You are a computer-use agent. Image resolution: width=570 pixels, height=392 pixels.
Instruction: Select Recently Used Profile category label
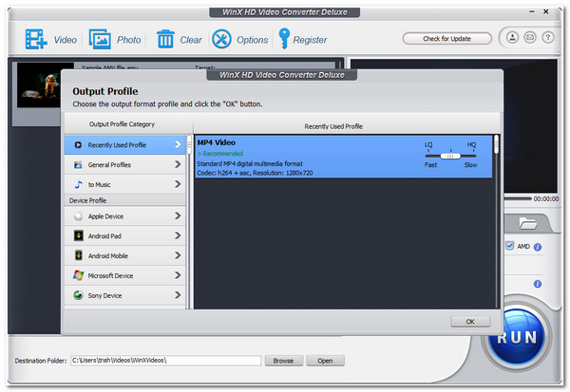point(117,145)
